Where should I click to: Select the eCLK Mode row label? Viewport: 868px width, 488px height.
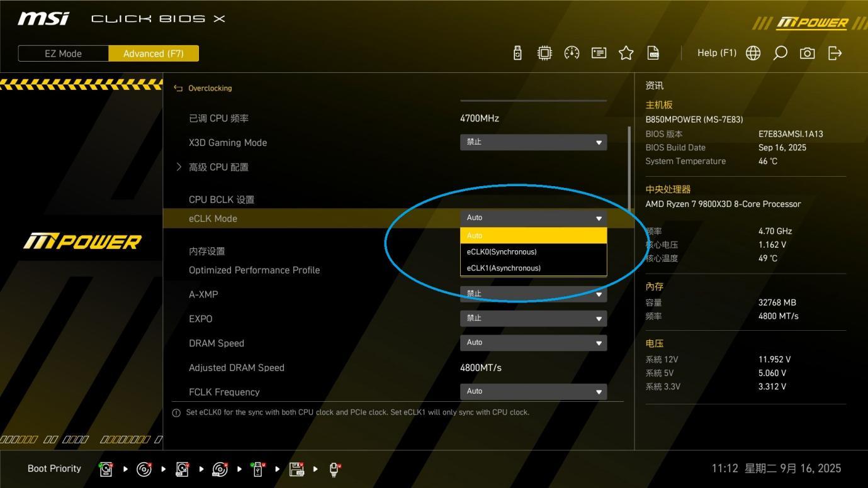[x=213, y=219]
